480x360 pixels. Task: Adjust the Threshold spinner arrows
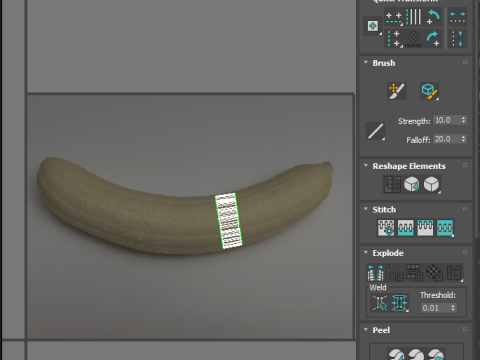pyautogui.click(x=453, y=308)
